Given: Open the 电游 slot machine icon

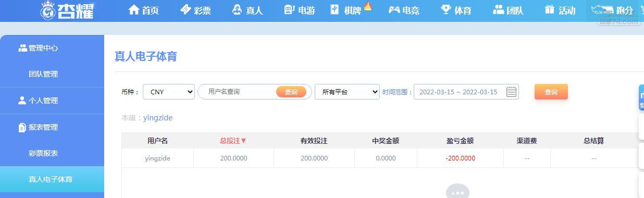Looking at the screenshot, I should coord(290,9).
